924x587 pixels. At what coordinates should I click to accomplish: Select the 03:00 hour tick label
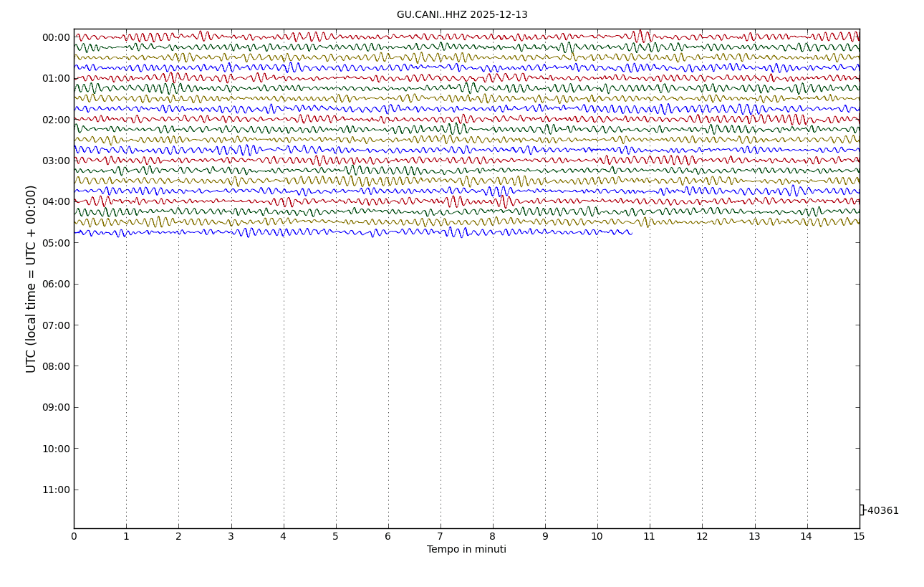[x=56, y=161]
